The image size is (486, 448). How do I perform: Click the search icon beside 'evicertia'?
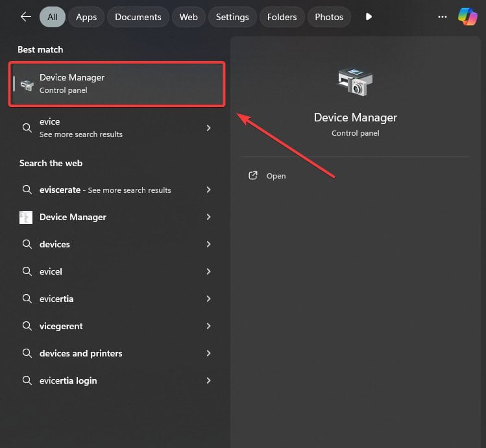pyautogui.click(x=27, y=299)
